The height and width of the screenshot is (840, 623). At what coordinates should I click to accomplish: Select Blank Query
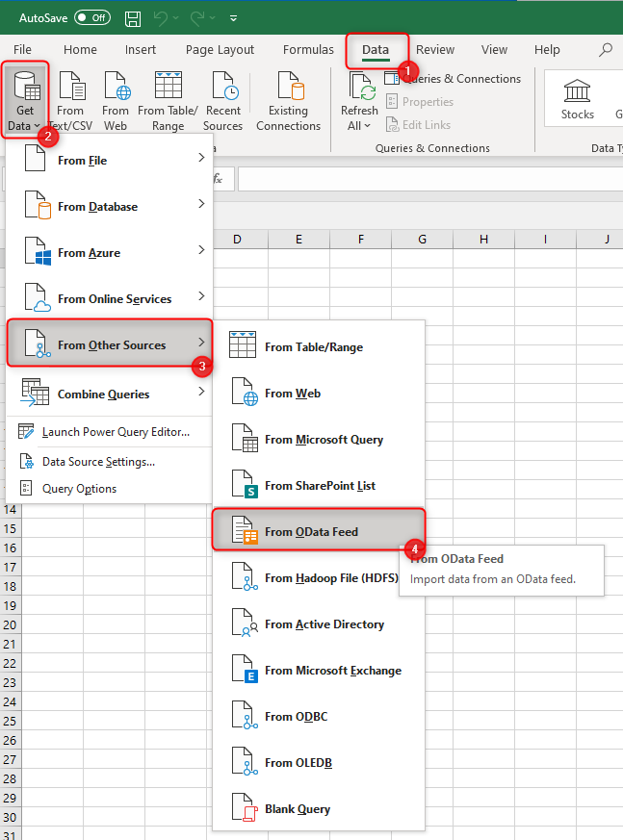point(319,808)
